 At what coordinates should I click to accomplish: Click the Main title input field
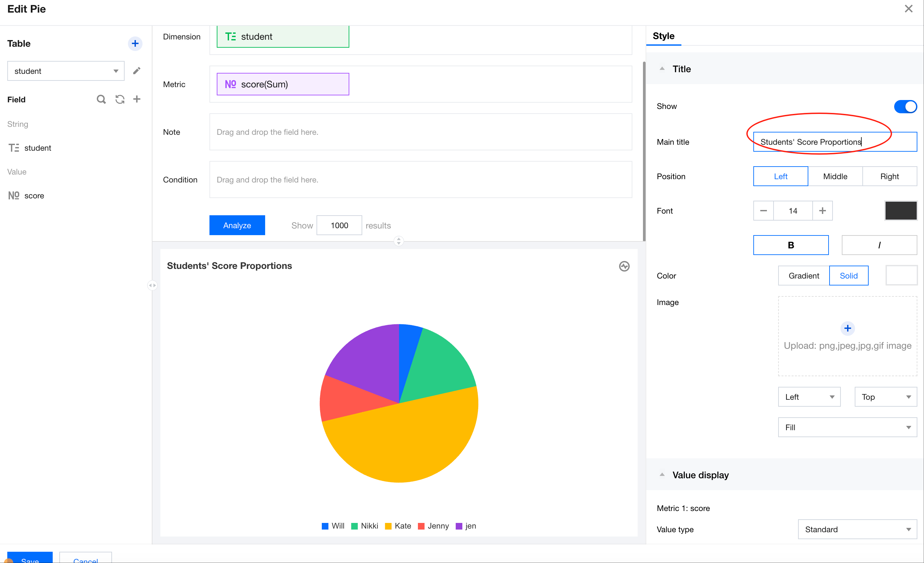pyautogui.click(x=835, y=142)
